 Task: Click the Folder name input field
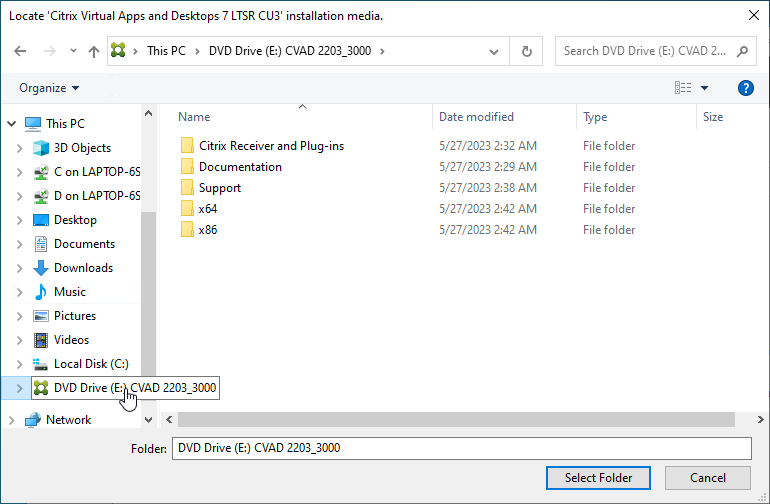point(462,448)
